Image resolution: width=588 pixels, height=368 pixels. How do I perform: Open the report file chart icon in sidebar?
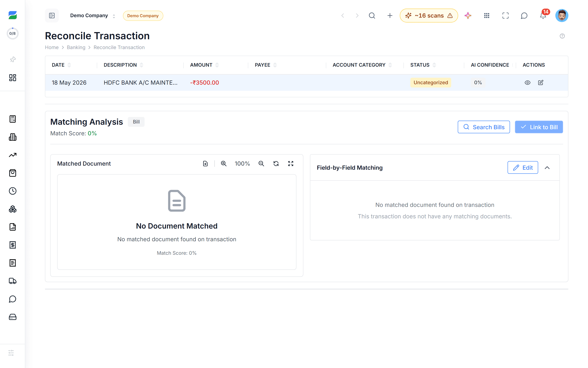(13, 227)
